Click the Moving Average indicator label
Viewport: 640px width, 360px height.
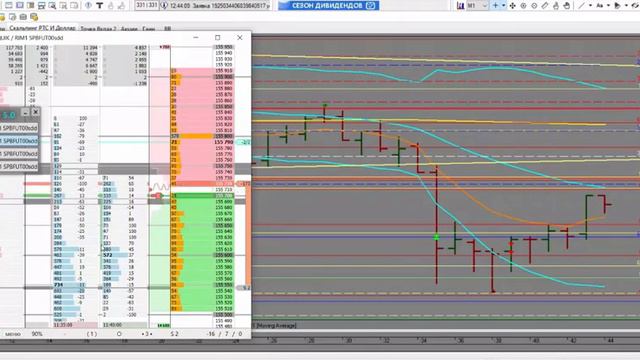click(x=276, y=326)
